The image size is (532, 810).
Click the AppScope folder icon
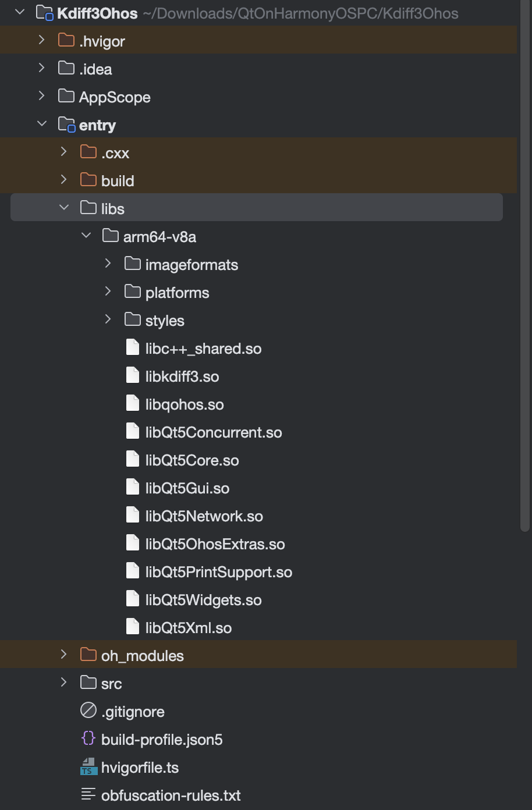66,95
